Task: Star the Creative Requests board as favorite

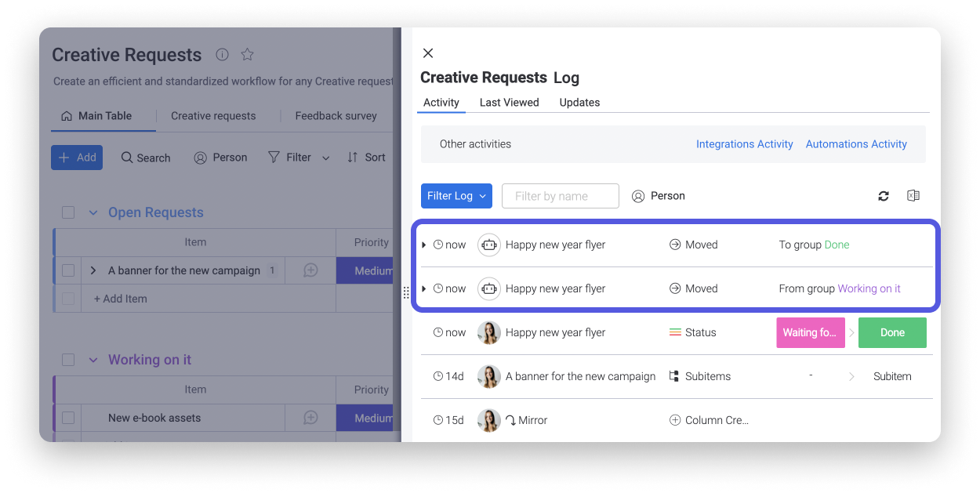Action: (247, 55)
